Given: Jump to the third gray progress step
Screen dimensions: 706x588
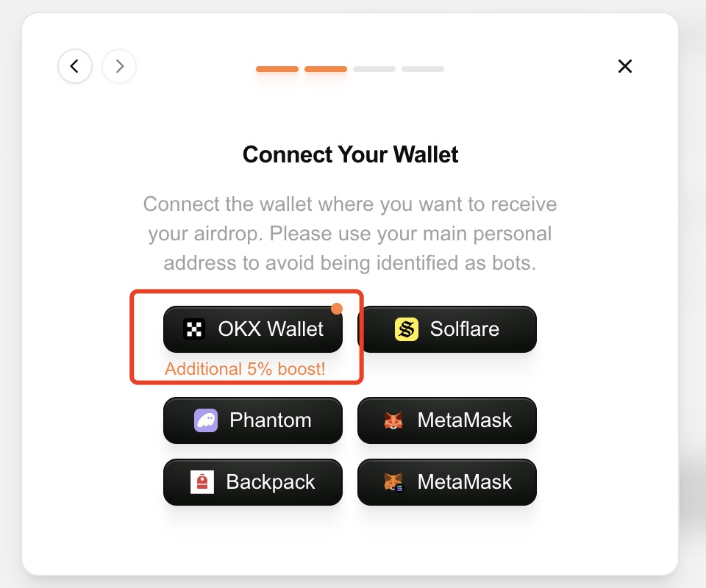Looking at the screenshot, I should [374, 69].
